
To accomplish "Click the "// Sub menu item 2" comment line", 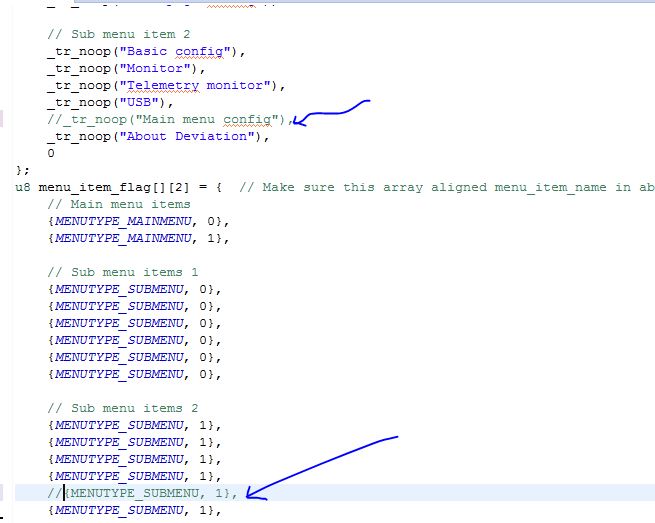I will (119, 34).
